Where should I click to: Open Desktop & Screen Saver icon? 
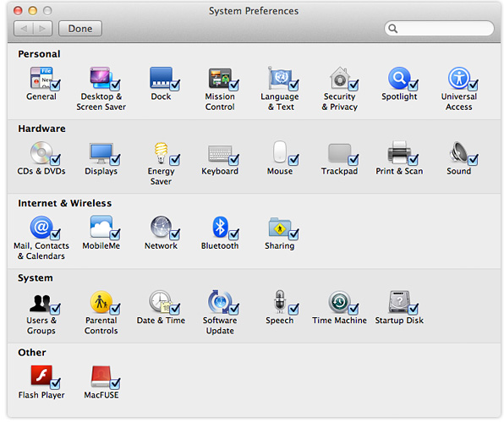pos(101,78)
